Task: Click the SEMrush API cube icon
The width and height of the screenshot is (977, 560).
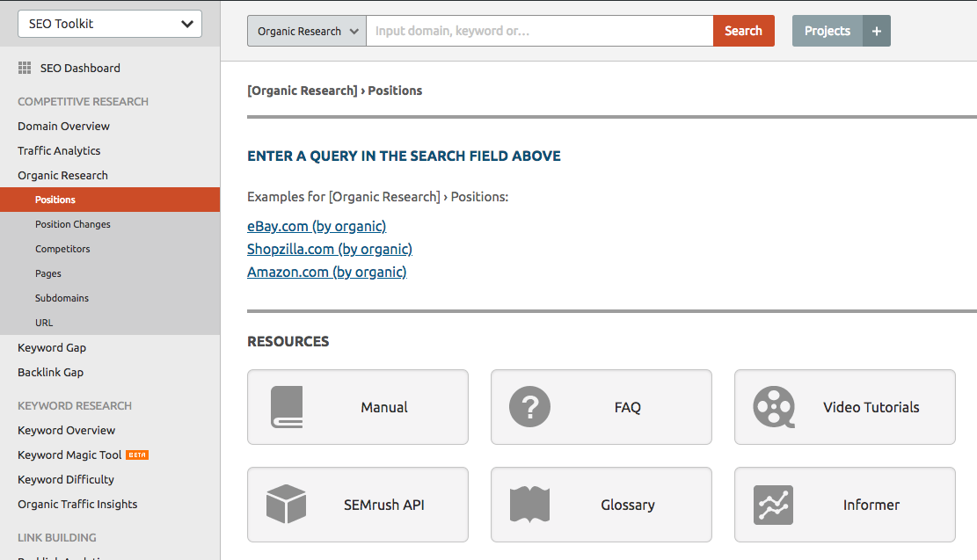Action: tap(286, 505)
